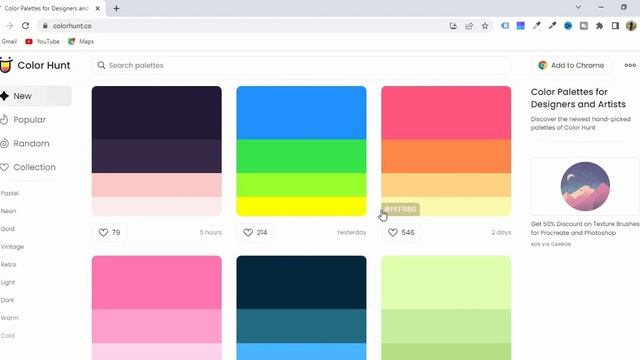Copy the orange swatch
Screen dimensions: 640x360
pyautogui.click(x=446, y=156)
